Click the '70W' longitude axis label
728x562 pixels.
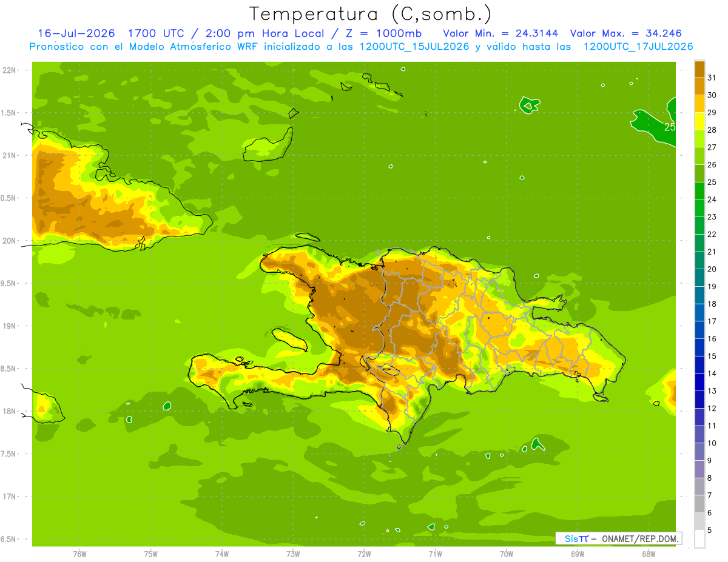click(507, 554)
